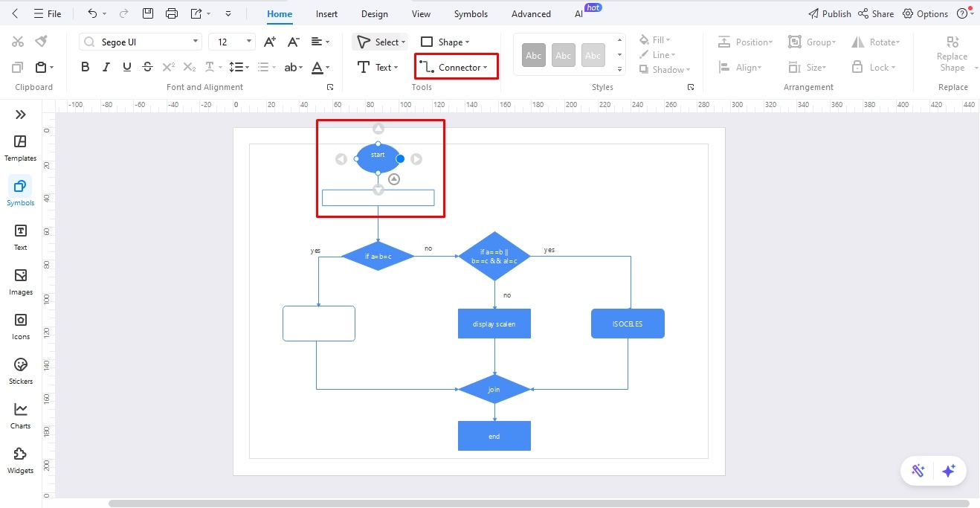Viewport: 980px width, 508px height.
Task: Open the Options settings
Action: (x=926, y=13)
